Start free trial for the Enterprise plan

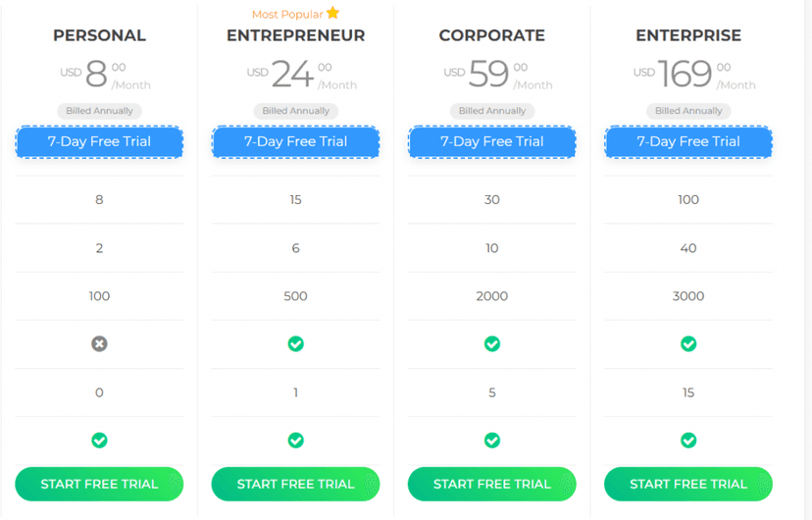(688, 485)
